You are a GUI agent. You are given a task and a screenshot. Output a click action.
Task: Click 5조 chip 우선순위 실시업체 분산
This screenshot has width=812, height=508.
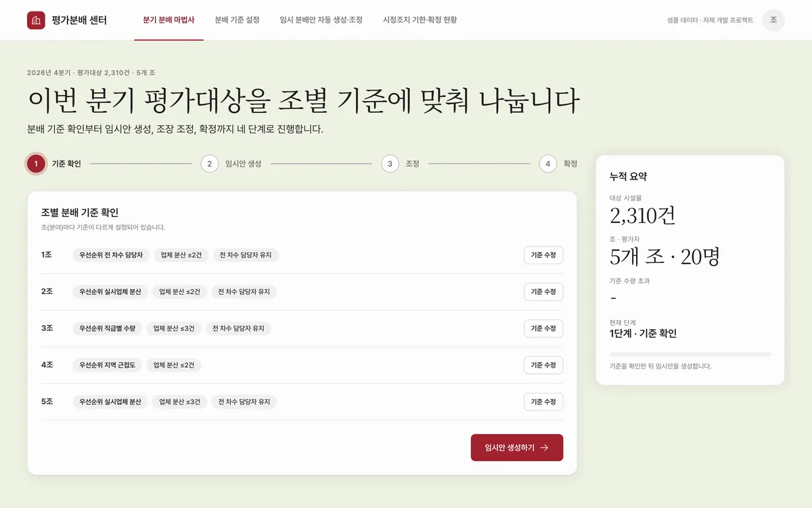click(110, 402)
